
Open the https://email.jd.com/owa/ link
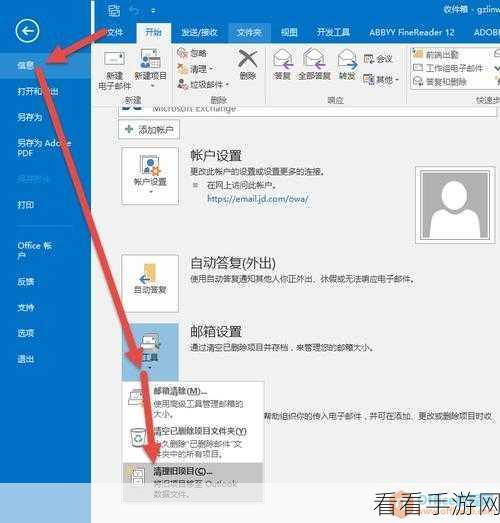[258, 199]
